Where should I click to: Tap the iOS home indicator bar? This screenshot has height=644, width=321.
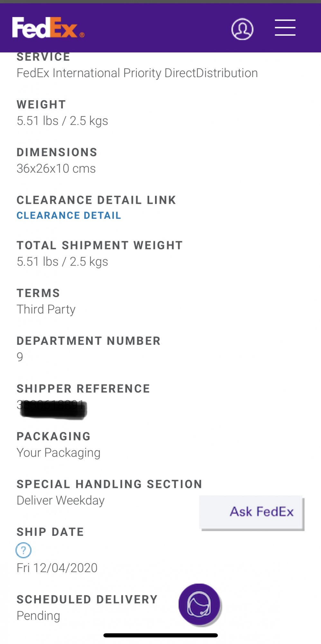click(x=160, y=635)
